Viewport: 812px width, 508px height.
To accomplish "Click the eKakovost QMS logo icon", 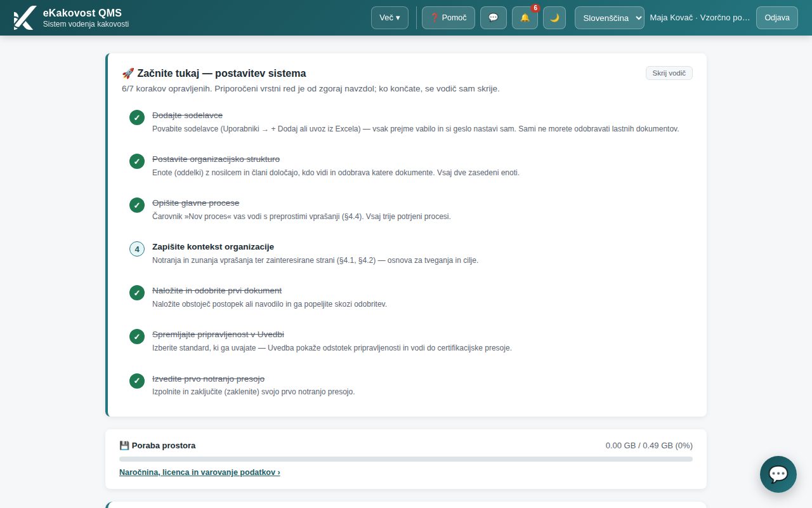I will pos(25,18).
